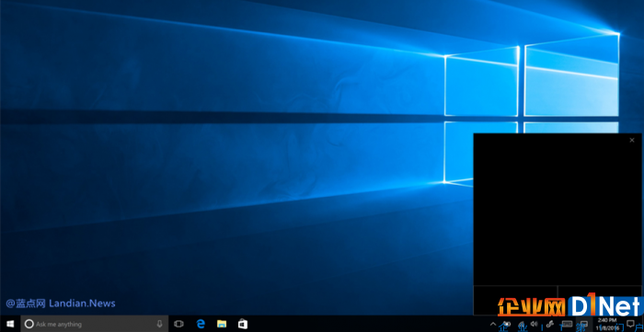Launch Microsoft Edge from the taskbar

[x=201, y=324]
